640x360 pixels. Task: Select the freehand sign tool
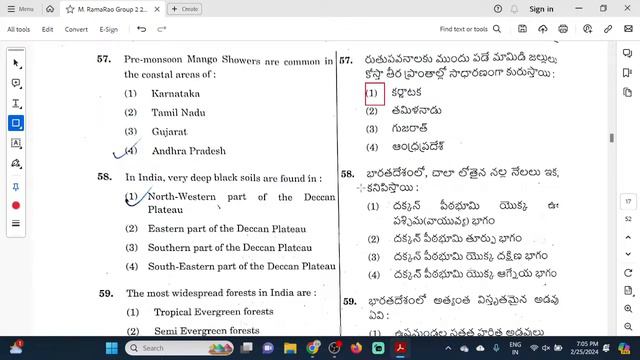pyautogui.click(x=16, y=164)
